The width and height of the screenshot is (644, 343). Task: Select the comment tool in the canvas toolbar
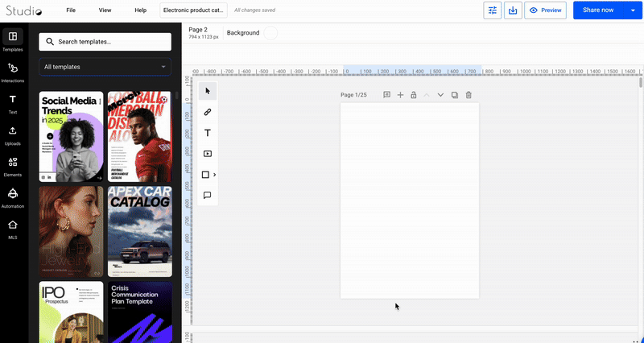tap(208, 195)
